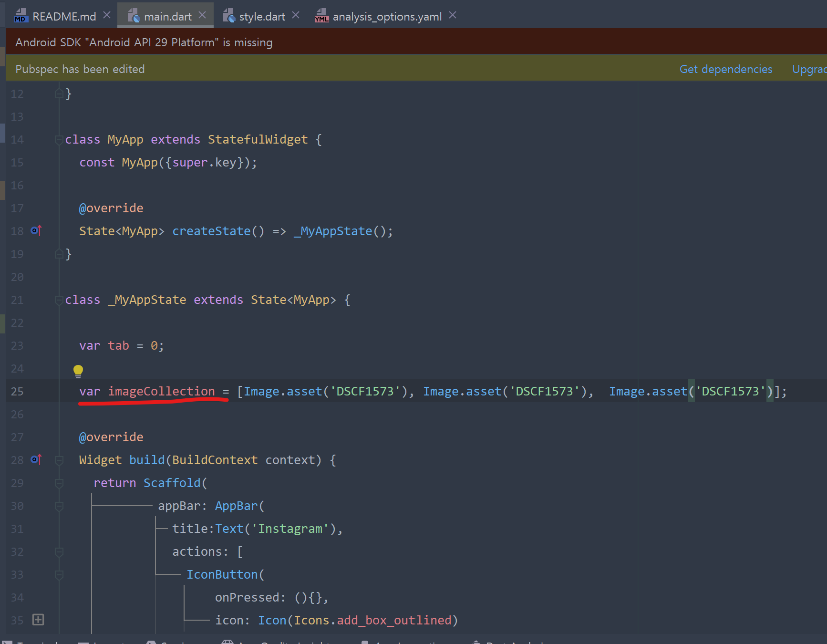Image resolution: width=827 pixels, height=644 pixels.
Task: Toggle fold marker at the closing brace on line 12
Action: click(59, 93)
